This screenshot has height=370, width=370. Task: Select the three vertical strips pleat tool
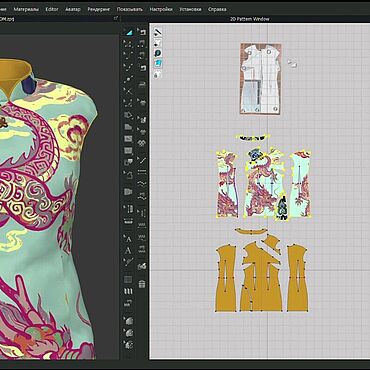128,291
